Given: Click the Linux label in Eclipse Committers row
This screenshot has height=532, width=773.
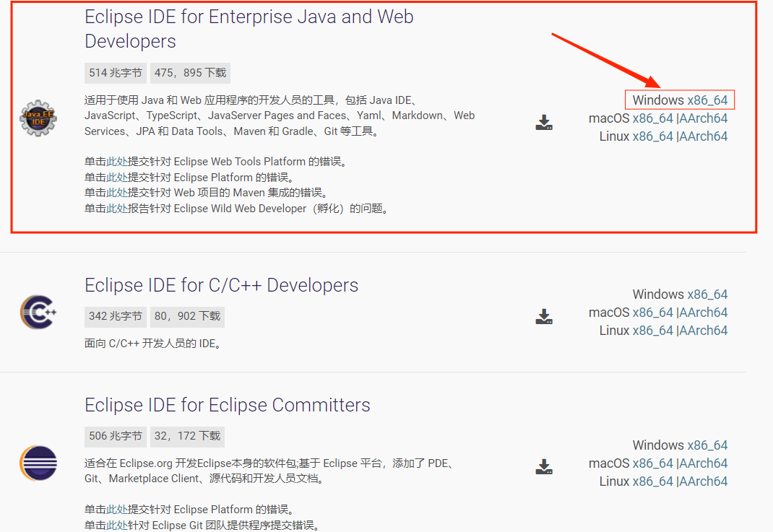Looking at the screenshot, I should coord(614,481).
